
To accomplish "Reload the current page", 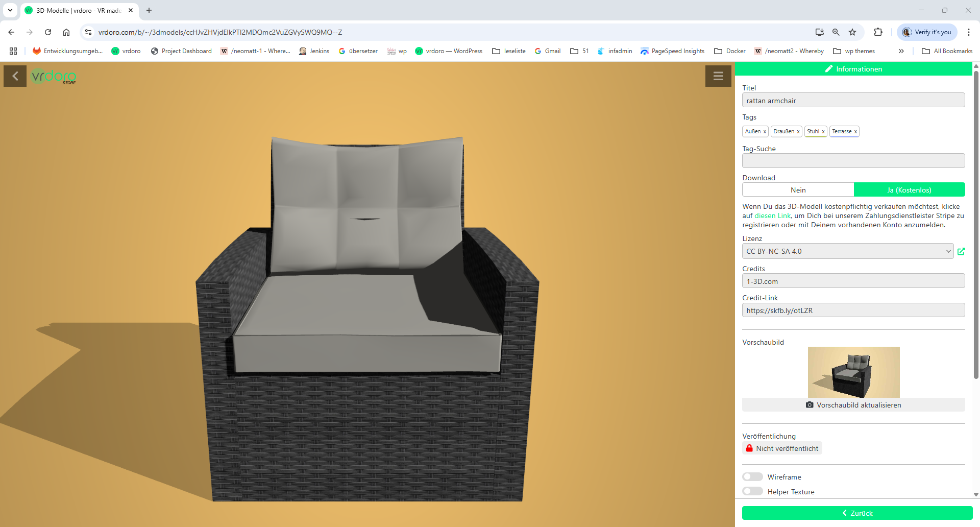I will [48, 32].
